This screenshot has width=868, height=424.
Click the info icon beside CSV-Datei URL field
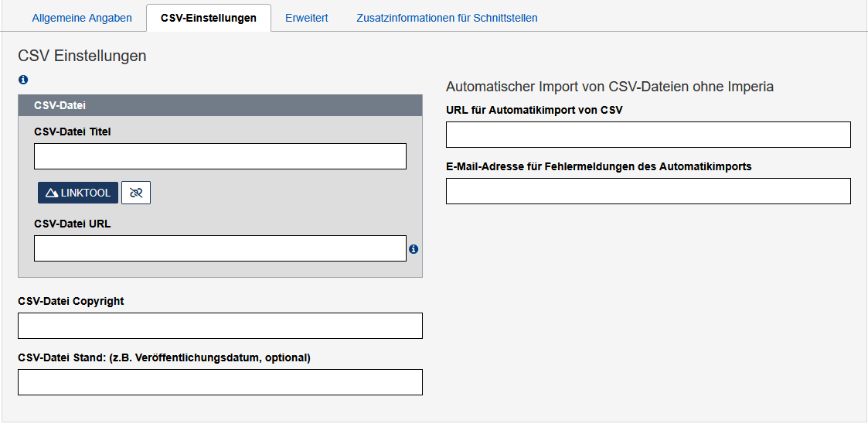pyautogui.click(x=414, y=249)
